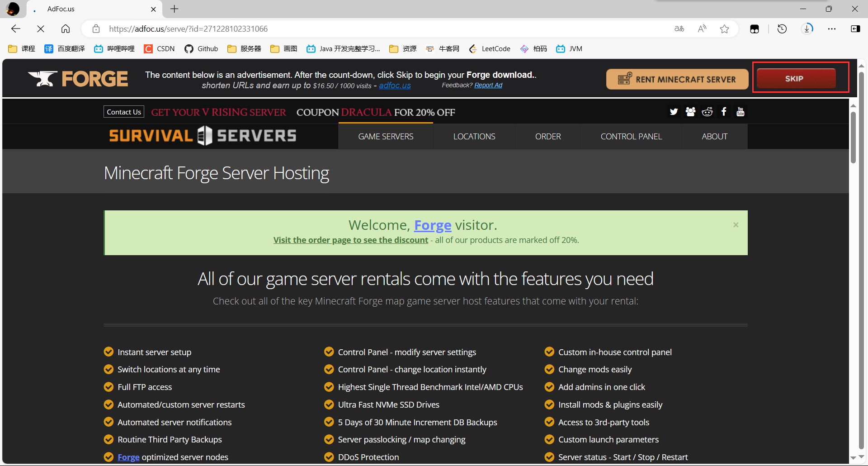This screenshot has width=868, height=466.
Task: Visit the order page discount link
Action: 351,240
